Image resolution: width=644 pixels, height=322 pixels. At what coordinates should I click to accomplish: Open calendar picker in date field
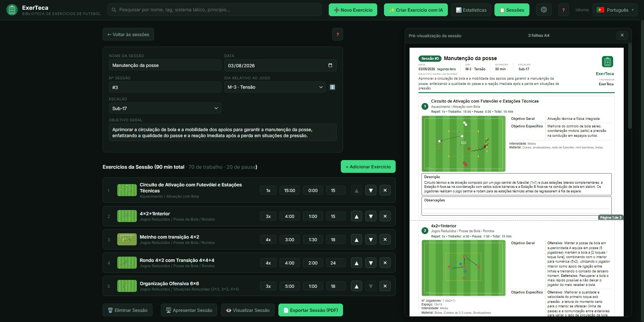tap(330, 65)
